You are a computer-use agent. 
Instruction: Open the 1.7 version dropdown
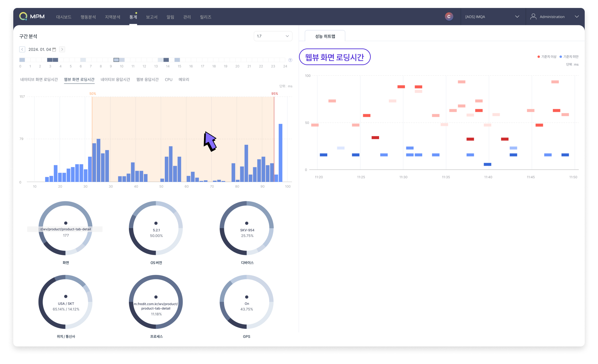(x=273, y=36)
